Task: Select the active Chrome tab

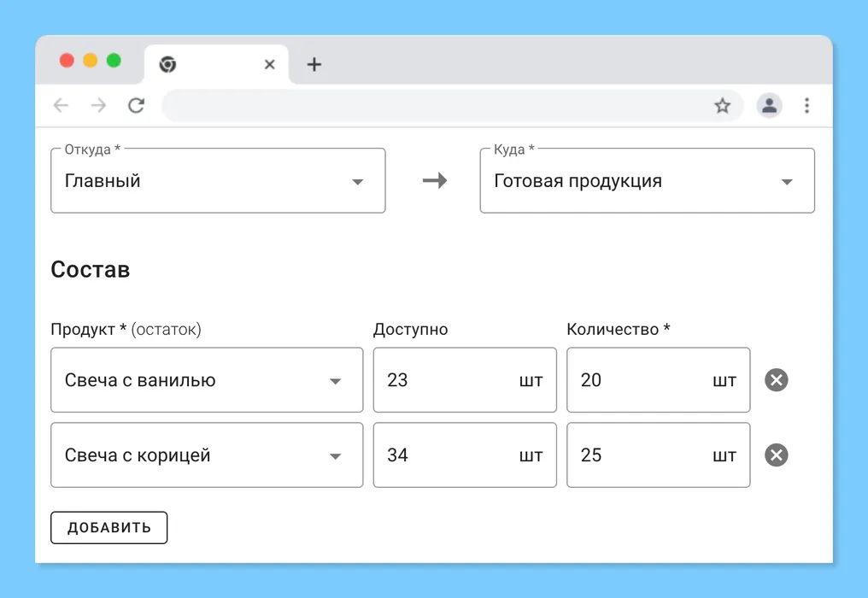Action: pos(216,64)
